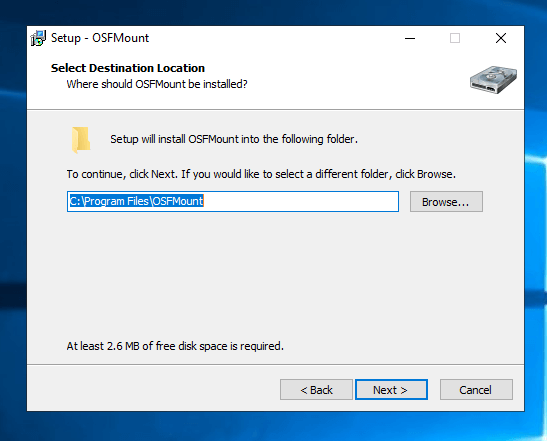Proceed with the Next > button
The height and width of the screenshot is (441, 547).
[391, 389]
